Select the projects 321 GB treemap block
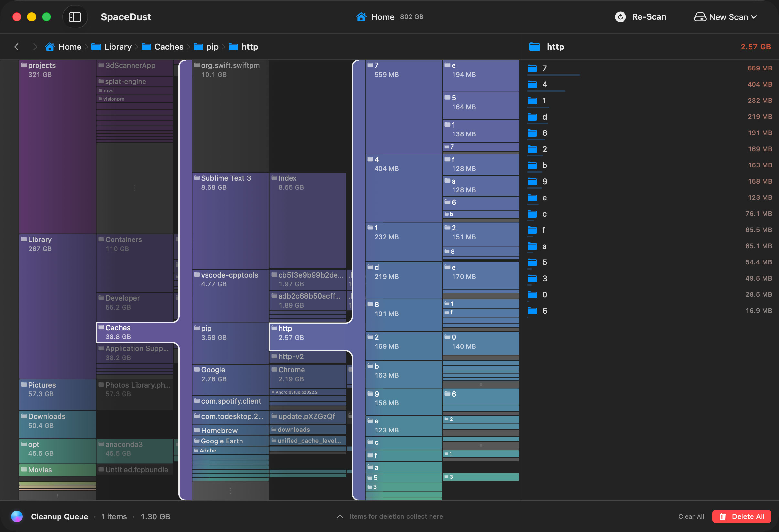 tap(57, 147)
